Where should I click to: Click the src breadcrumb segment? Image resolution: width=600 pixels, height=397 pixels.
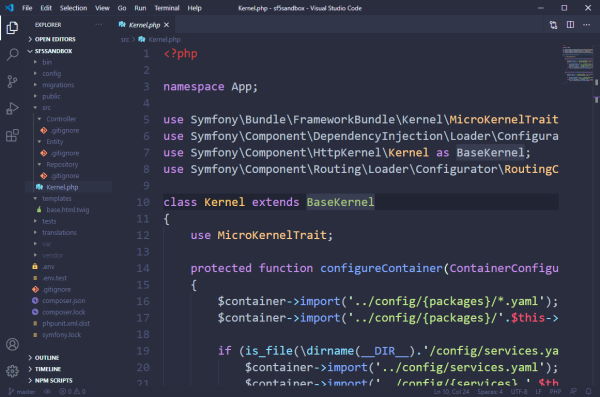(125, 39)
